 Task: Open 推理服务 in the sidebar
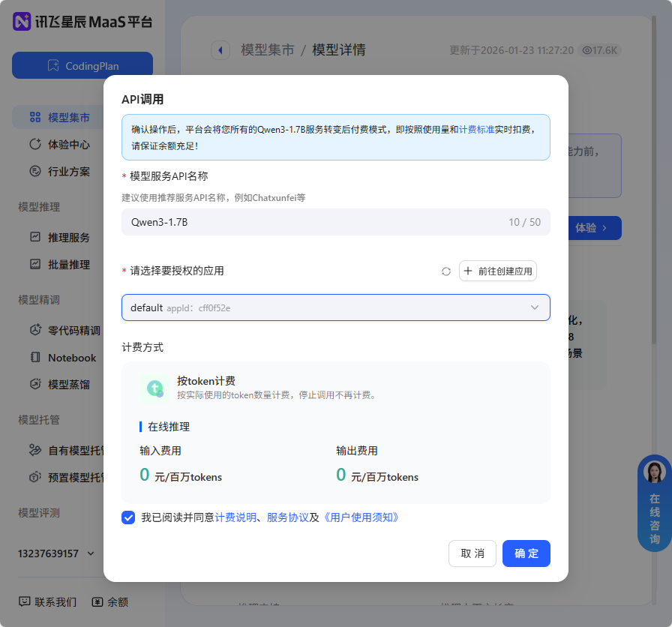69,237
